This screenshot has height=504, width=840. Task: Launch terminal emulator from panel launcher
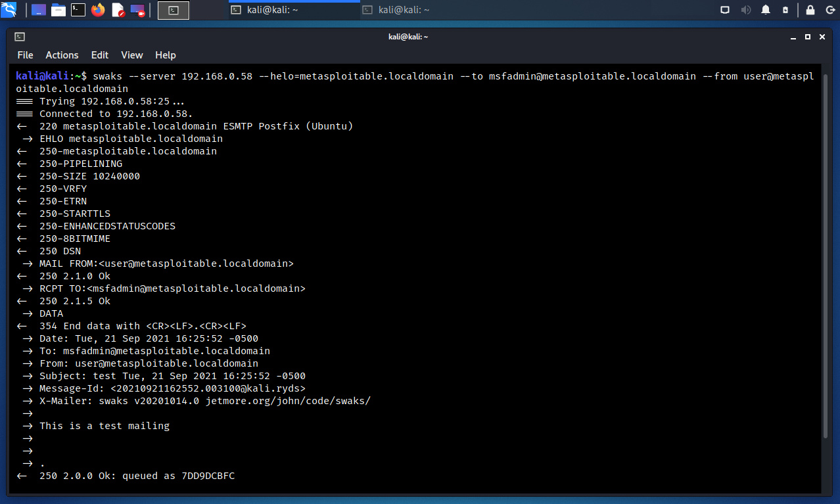pos(78,10)
